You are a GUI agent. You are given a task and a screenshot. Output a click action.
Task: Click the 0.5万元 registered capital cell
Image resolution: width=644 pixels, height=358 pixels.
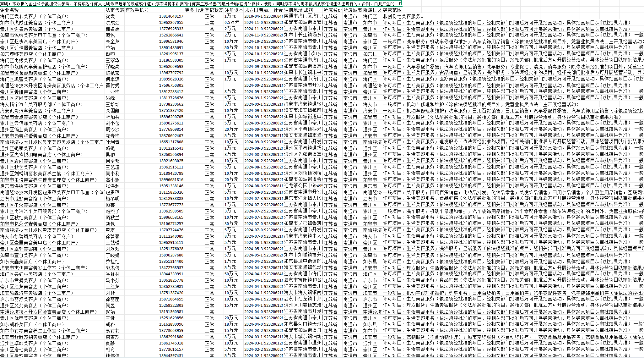[x=232, y=23]
